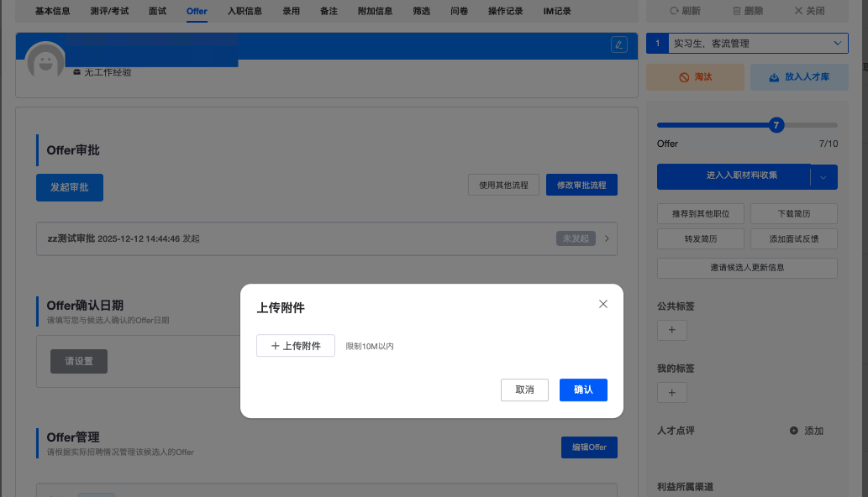The width and height of the screenshot is (868, 497).
Task: Click the 刷新 refresh icon
Action: pos(674,11)
